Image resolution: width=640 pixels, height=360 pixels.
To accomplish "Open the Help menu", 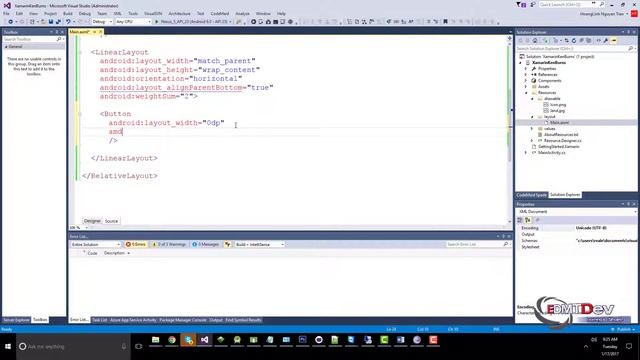I will [281, 13].
